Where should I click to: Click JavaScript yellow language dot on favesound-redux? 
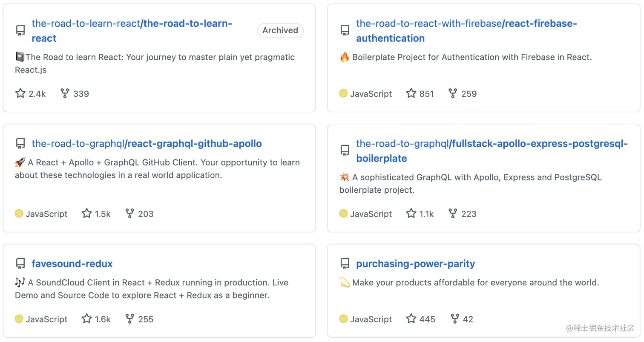pos(19,319)
